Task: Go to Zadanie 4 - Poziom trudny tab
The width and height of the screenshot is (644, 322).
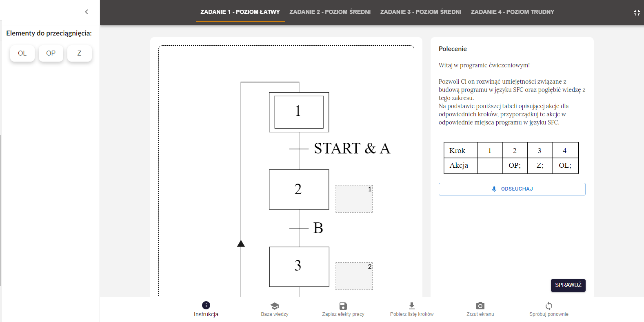Action: [513, 12]
